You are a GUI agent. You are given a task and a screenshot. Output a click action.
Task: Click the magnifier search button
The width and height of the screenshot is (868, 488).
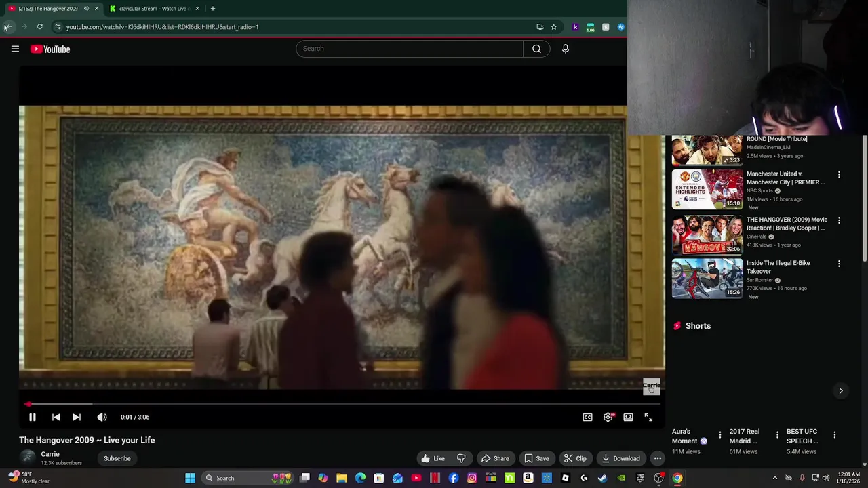(536, 49)
